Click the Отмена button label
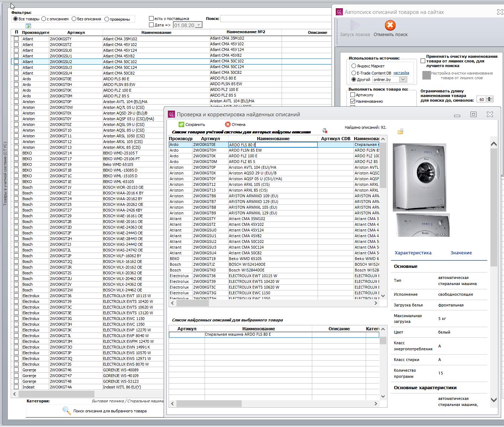This screenshot has height=427, width=504. point(238,124)
